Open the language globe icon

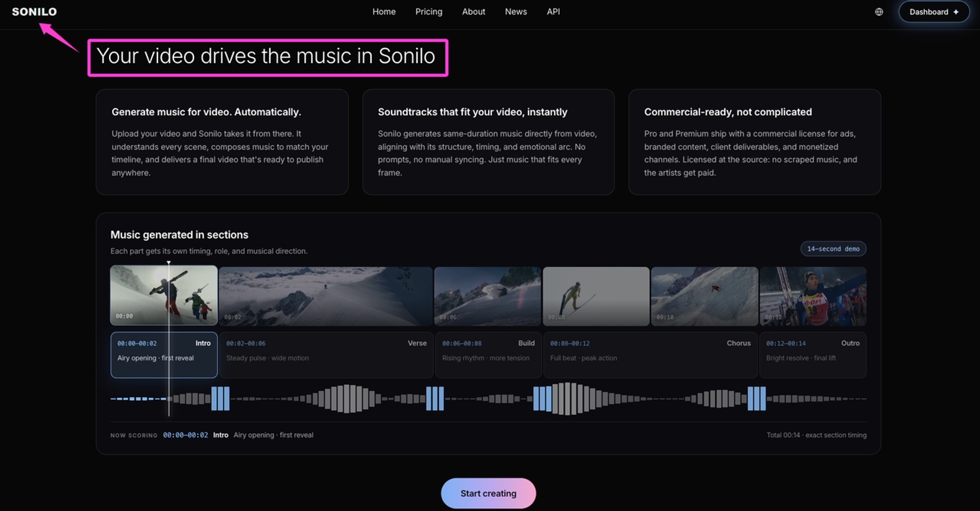pyautogui.click(x=879, y=12)
